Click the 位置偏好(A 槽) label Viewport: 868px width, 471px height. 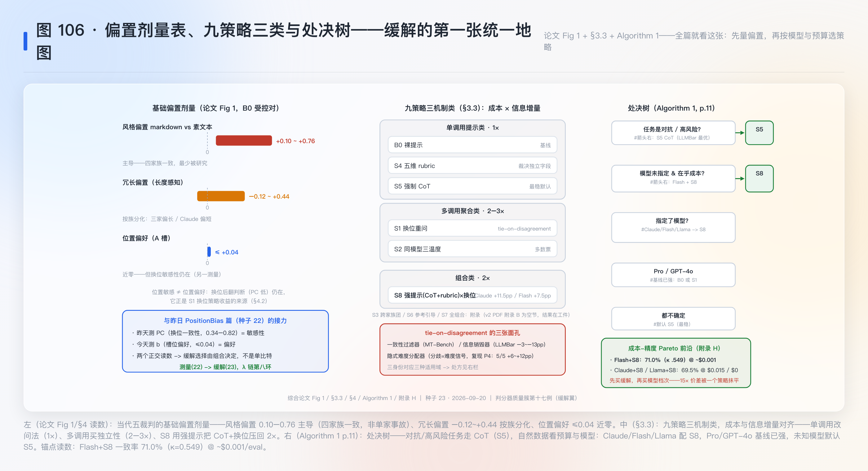click(x=146, y=238)
